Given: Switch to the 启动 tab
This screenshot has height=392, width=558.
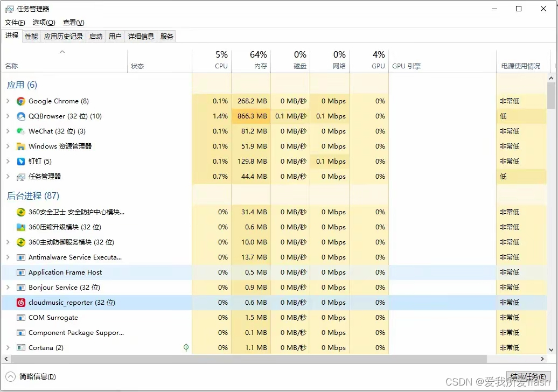Looking at the screenshot, I should point(96,36).
